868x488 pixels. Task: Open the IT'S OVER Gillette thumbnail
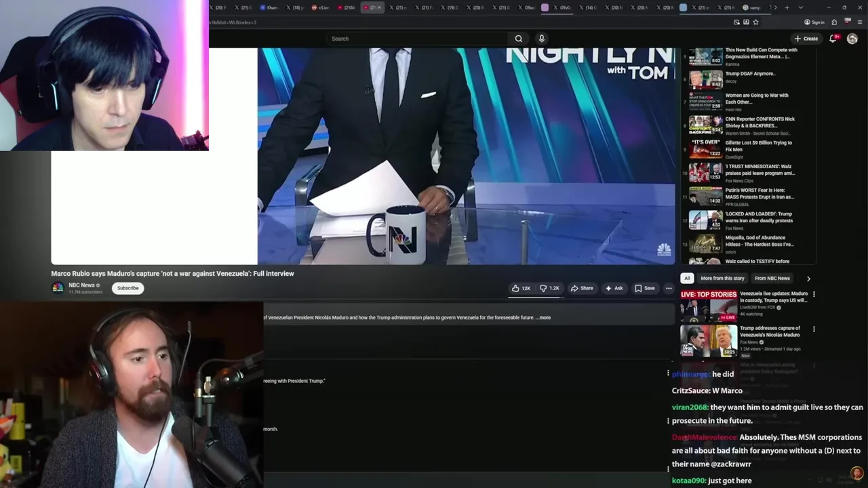pyautogui.click(x=706, y=148)
